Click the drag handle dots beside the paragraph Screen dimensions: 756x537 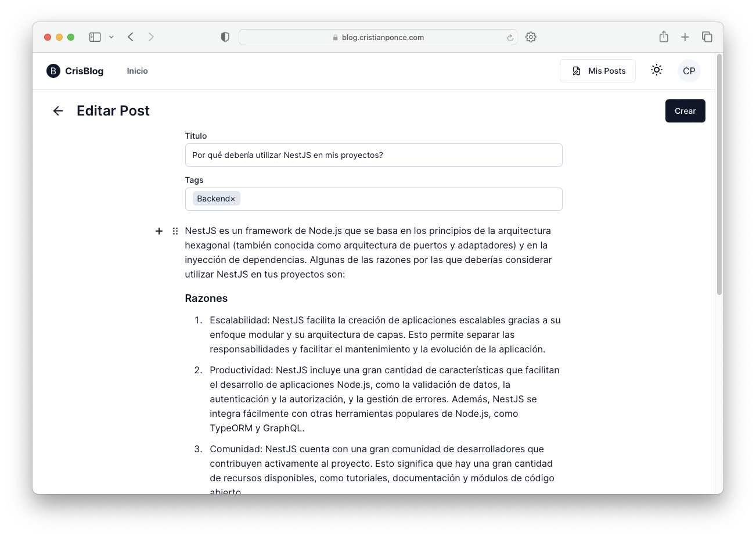click(x=175, y=231)
